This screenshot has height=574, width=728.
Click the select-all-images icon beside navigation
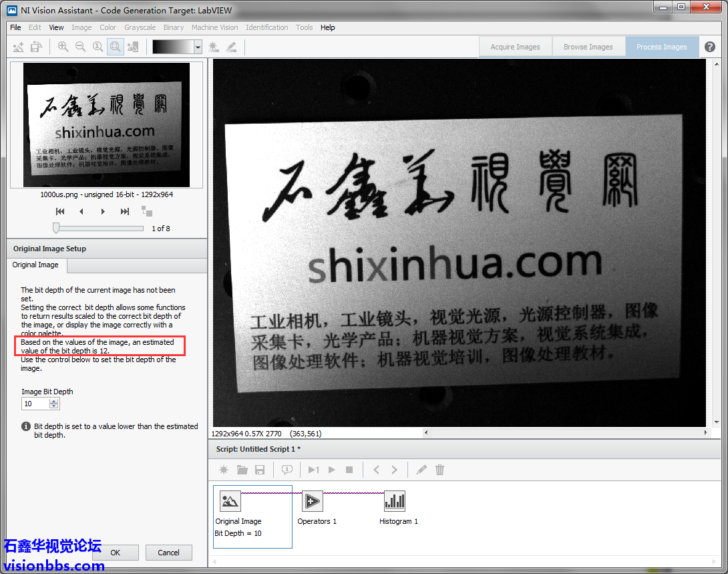[x=147, y=211]
